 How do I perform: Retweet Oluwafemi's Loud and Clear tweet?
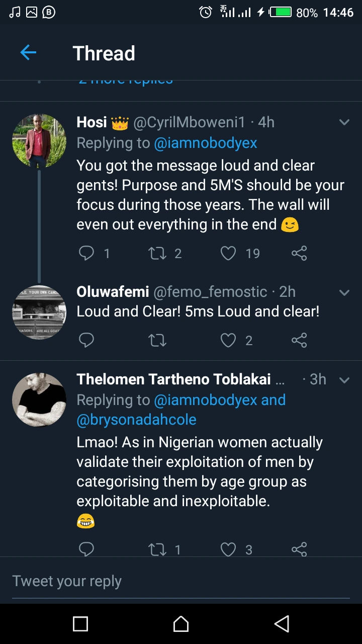[x=157, y=341]
